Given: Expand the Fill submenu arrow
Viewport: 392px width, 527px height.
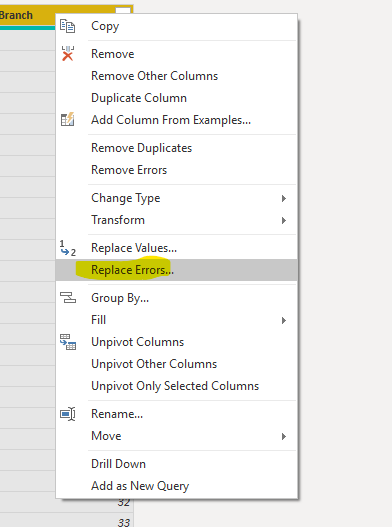Looking at the screenshot, I should coord(284,320).
